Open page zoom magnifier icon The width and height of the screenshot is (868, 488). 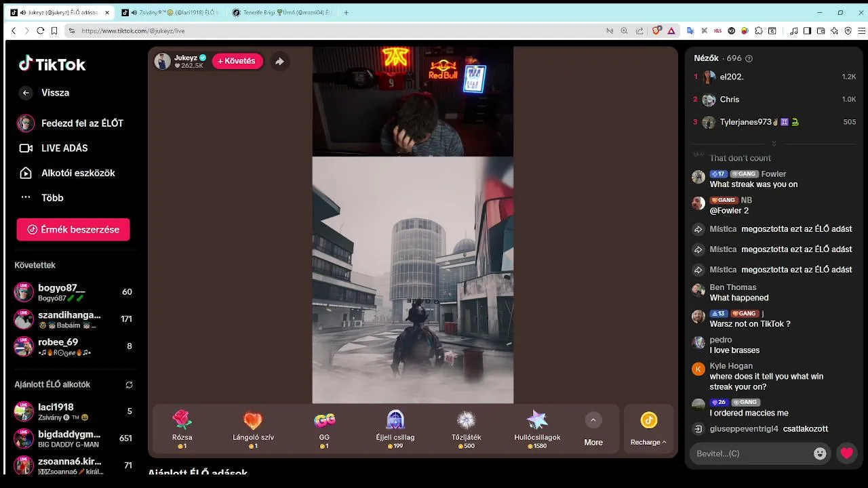pyautogui.click(x=624, y=30)
